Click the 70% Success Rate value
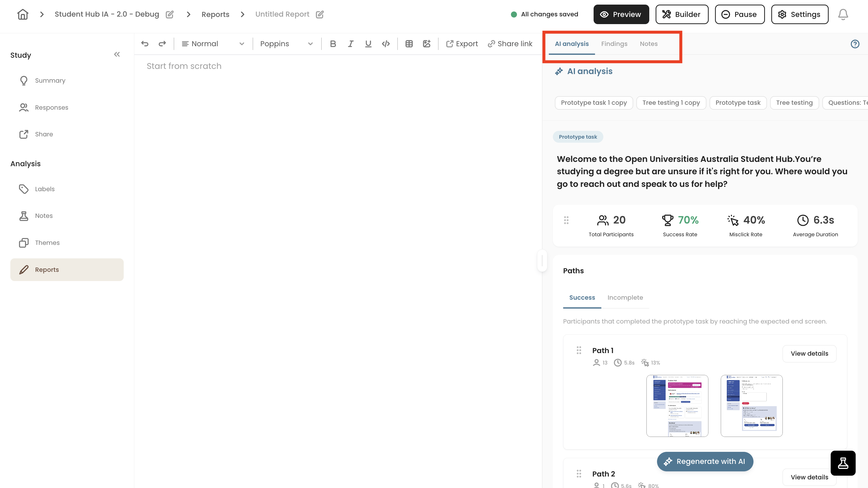Screen dimensions: 868x488 688,220
